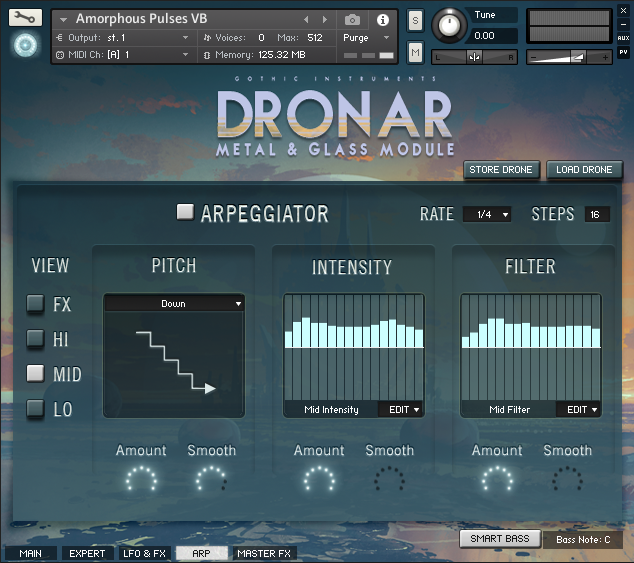Open the pitch pattern Down dropdown
634x563 pixels.
pos(174,303)
